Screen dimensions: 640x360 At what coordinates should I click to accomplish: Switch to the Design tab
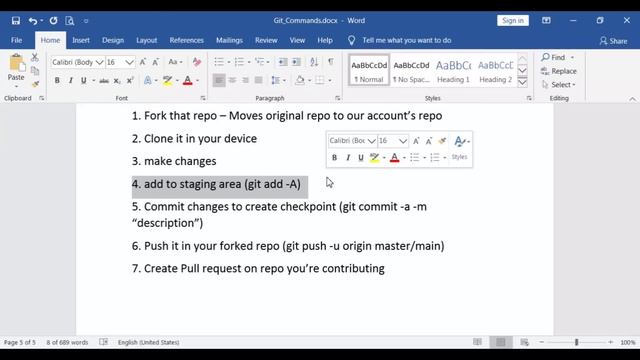(113, 40)
